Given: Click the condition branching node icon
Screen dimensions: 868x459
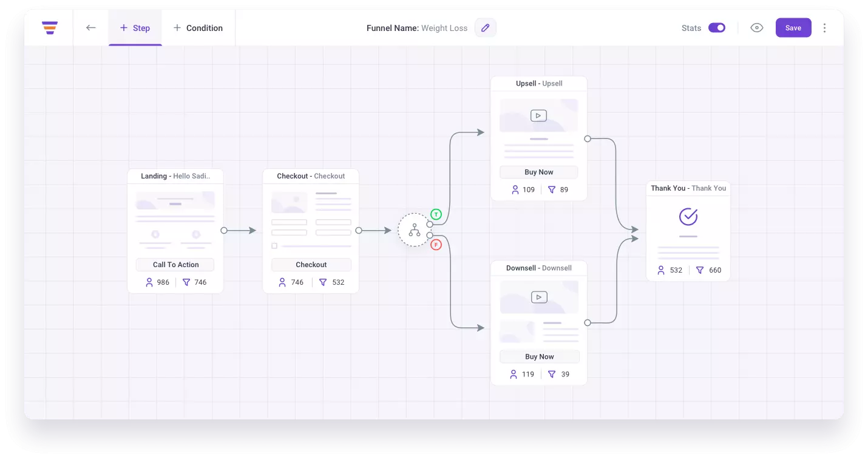Looking at the screenshot, I should pyautogui.click(x=415, y=229).
